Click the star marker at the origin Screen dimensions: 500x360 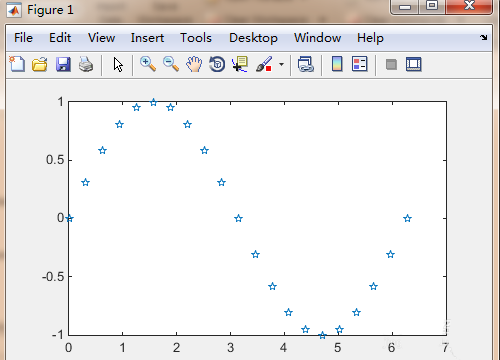click(x=69, y=218)
